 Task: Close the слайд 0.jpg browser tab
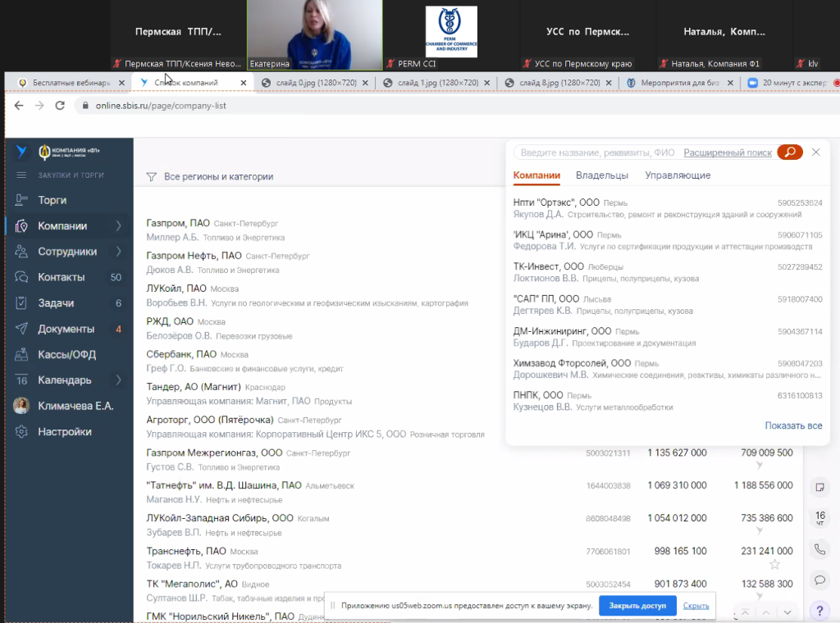click(365, 83)
